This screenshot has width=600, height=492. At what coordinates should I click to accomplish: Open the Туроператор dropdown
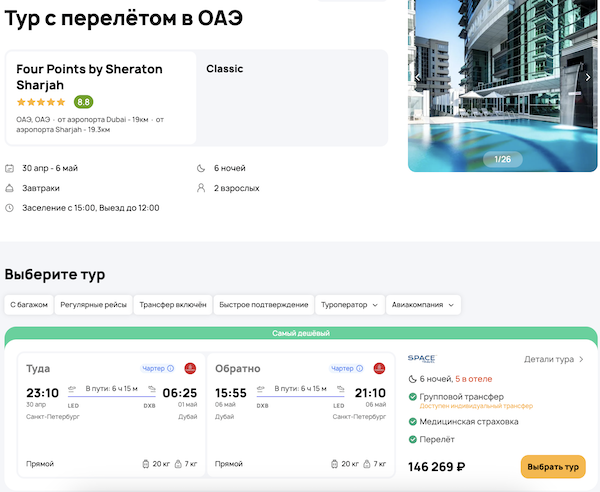click(x=348, y=304)
